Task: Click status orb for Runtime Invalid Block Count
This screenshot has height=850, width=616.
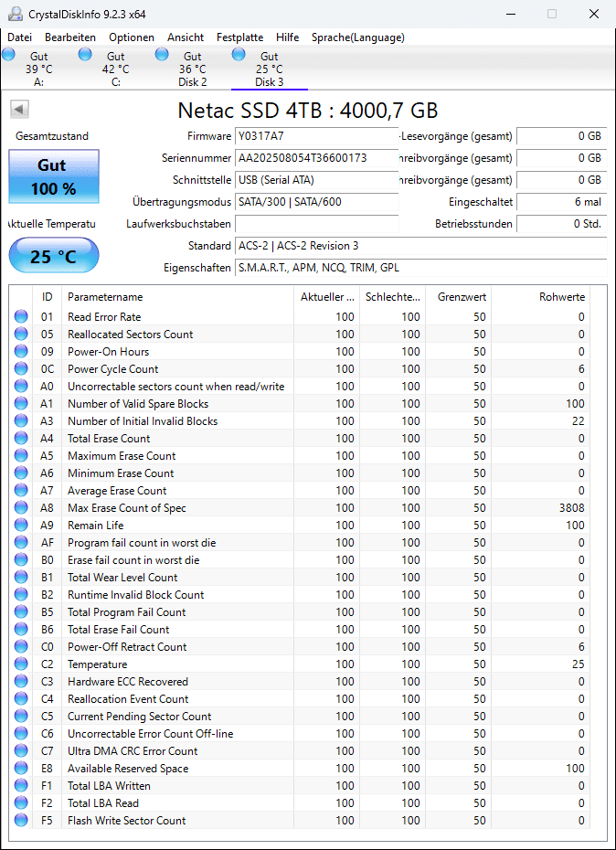Action: tap(21, 595)
